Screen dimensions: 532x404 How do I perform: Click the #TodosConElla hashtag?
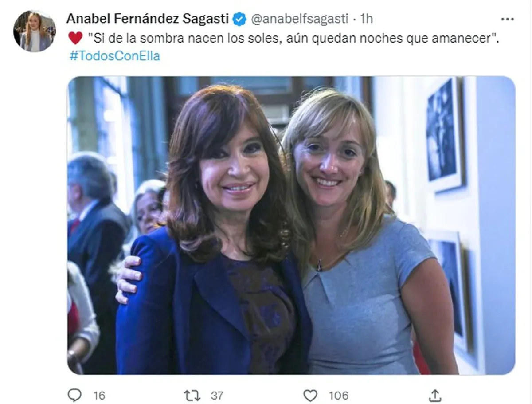coord(114,56)
